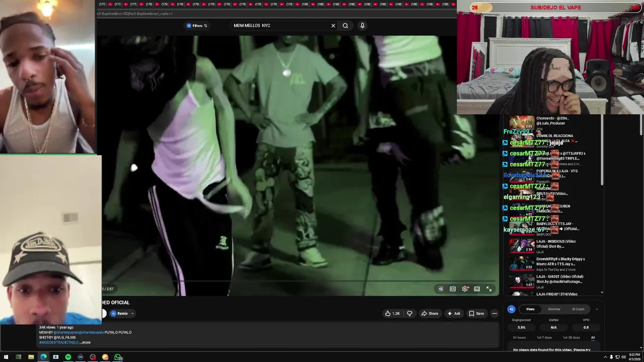This screenshot has height=362, width=644.
Task: Start voice search with the microphone icon
Action: 362,26
